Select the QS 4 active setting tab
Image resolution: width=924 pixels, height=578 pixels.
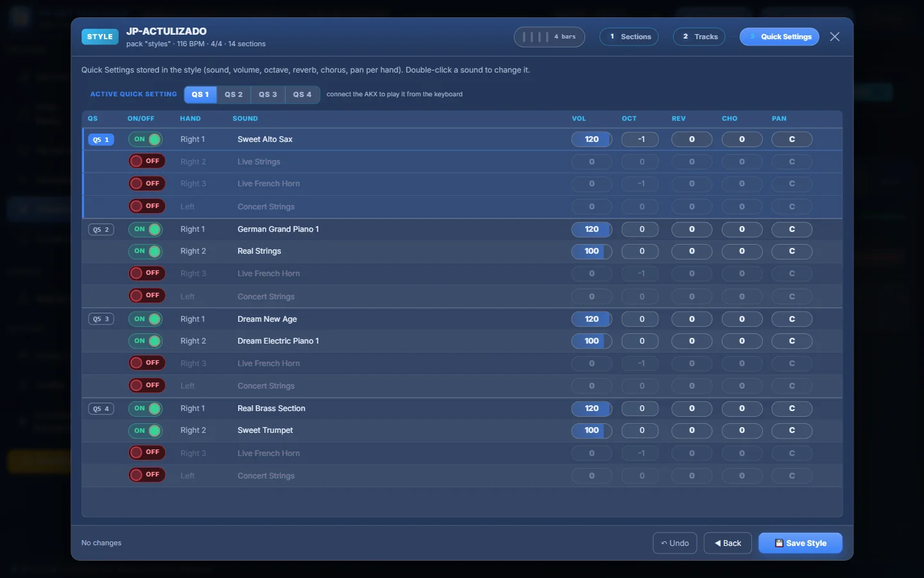[x=302, y=94]
